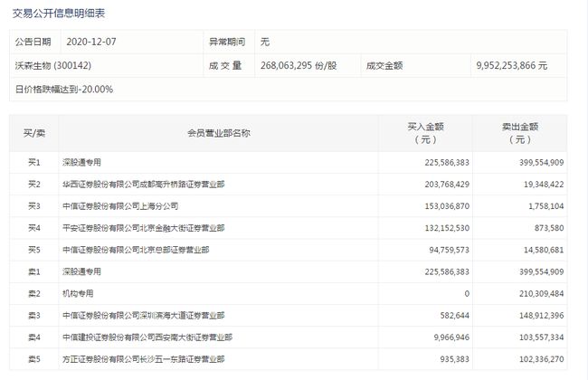Screen dimensions: 588x380
Task: Select 中信证券北京总部证券营业部
Action: coord(136,250)
